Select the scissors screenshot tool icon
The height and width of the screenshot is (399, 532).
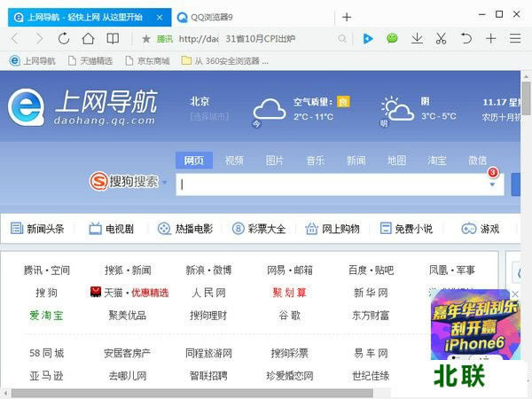pyautogui.click(x=441, y=39)
